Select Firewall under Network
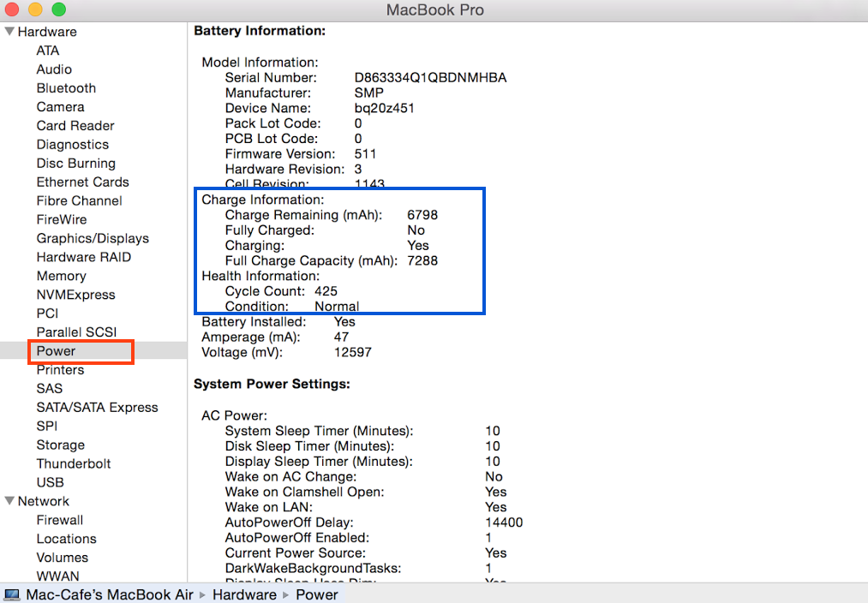Image resolution: width=868 pixels, height=603 pixels. click(x=60, y=520)
